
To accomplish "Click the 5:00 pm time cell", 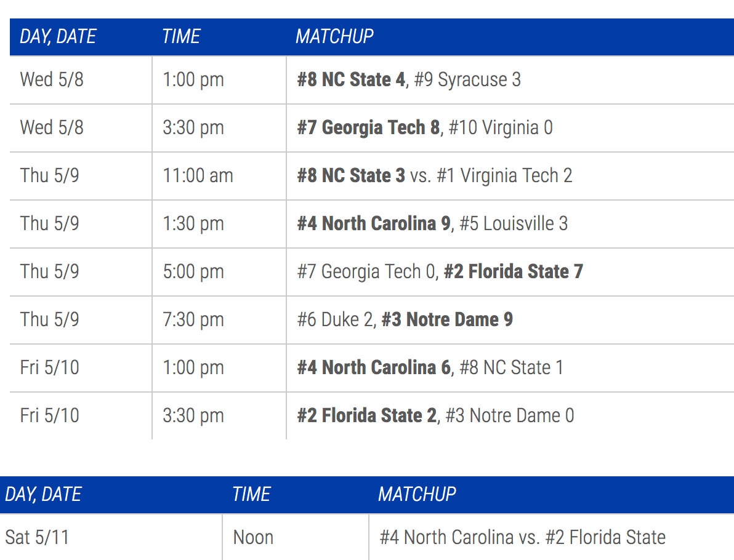I will click(x=193, y=271).
